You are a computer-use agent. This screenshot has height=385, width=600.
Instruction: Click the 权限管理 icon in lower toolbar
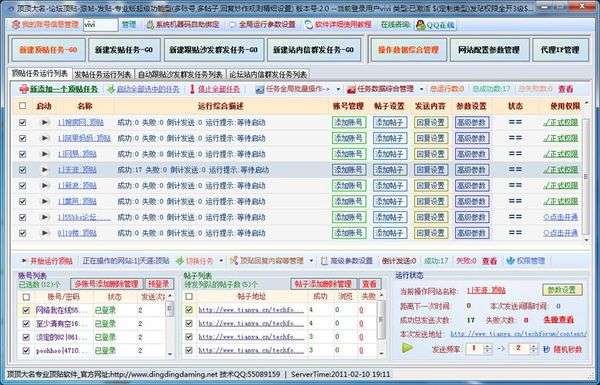510,261
